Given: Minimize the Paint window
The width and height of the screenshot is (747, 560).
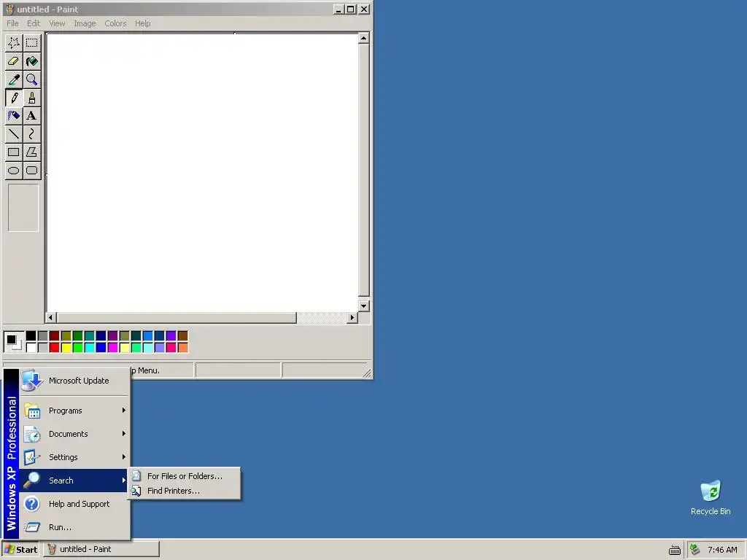Looking at the screenshot, I should [x=338, y=9].
